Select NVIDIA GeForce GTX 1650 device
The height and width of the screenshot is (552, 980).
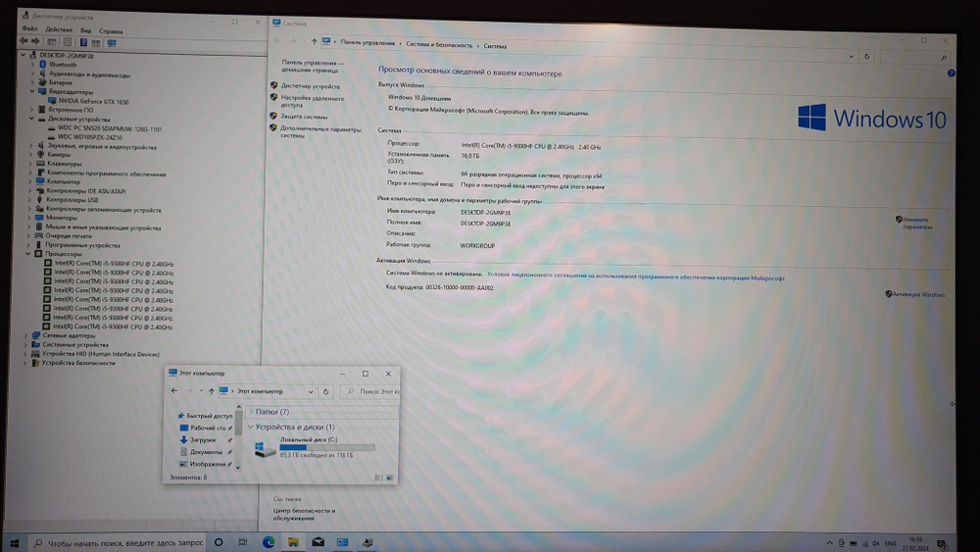93,101
